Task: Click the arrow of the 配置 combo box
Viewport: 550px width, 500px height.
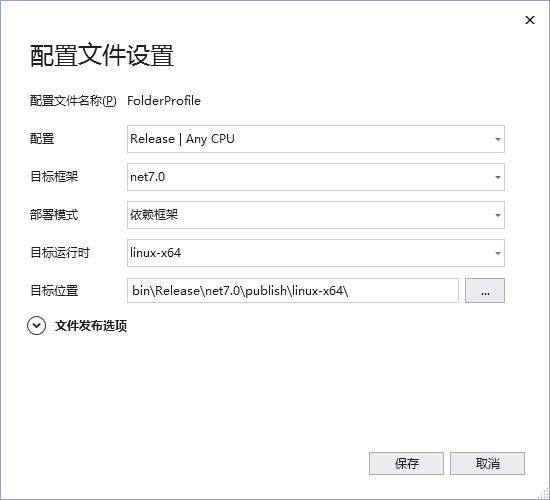Action: point(497,139)
